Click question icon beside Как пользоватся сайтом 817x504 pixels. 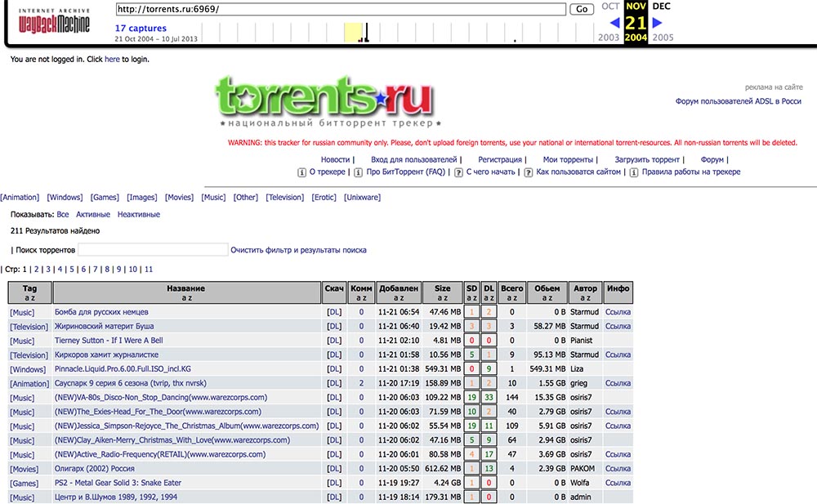529,172
